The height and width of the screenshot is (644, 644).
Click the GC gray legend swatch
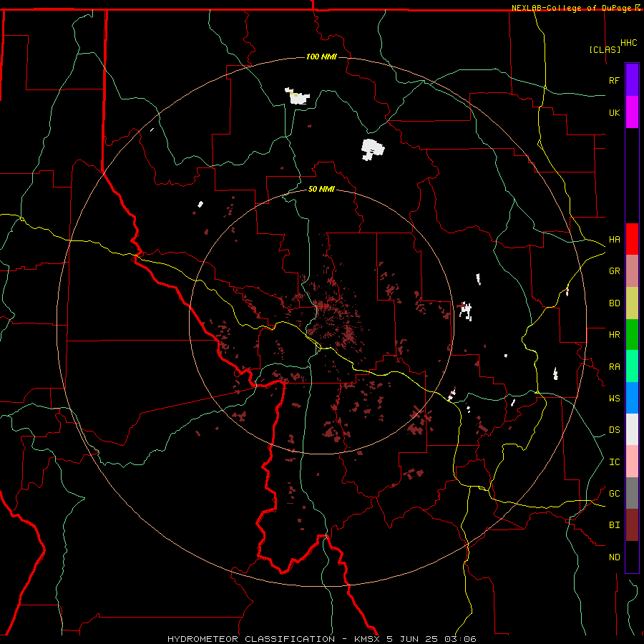tap(632, 493)
